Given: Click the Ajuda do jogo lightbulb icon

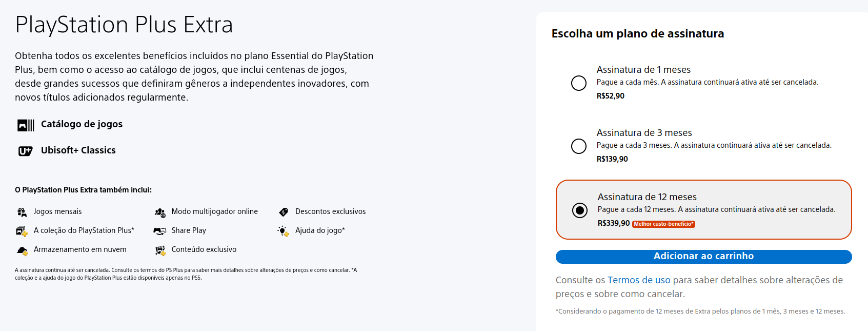Looking at the screenshot, I should click(x=283, y=231).
